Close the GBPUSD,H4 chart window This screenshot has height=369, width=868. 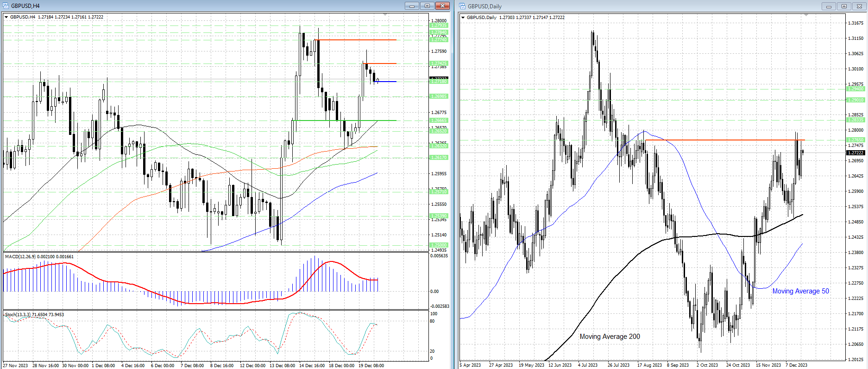point(442,6)
